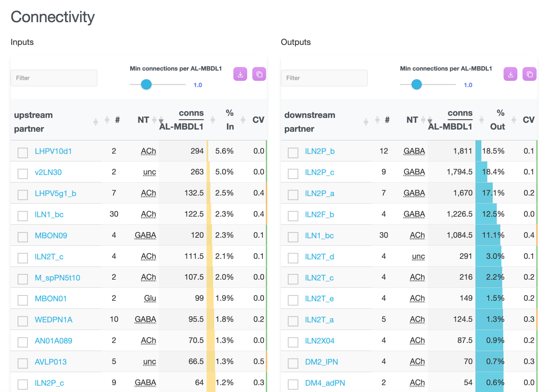The width and height of the screenshot is (555, 392).
Task: Open the AVLP013 link
Action: 51,362
